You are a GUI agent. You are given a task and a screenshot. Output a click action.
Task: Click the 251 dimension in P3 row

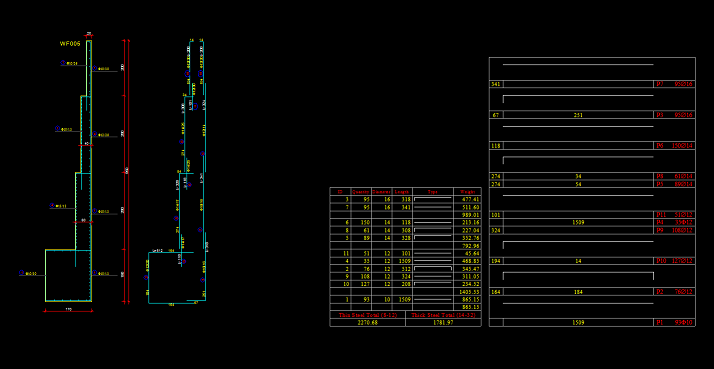[x=578, y=115]
